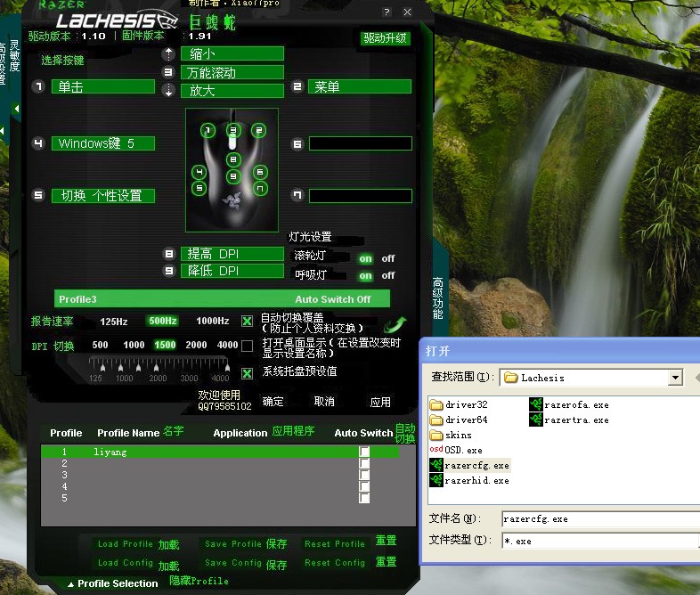Open the 高级功能 side tab
700x595 pixels.
click(x=437, y=298)
